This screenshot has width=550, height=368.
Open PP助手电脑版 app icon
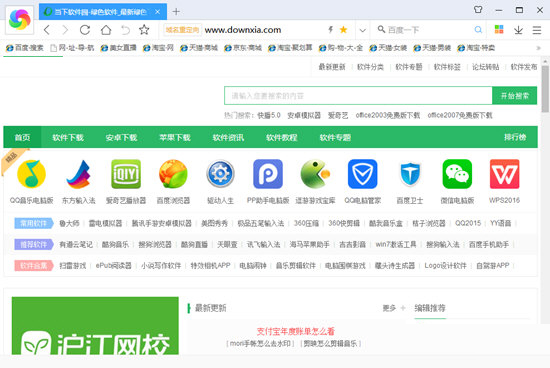point(268,174)
